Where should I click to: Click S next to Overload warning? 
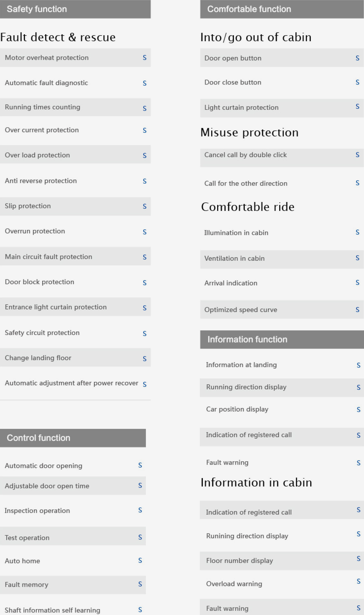[x=358, y=581]
